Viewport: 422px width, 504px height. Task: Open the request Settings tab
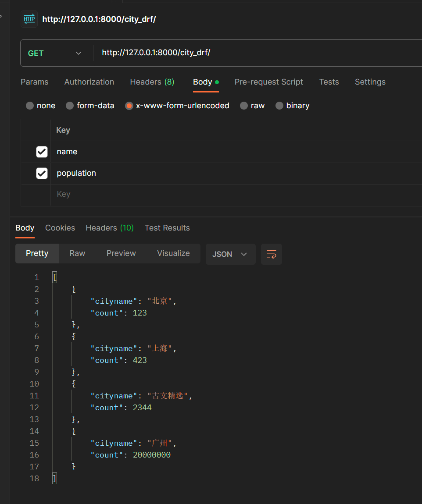click(370, 82)
